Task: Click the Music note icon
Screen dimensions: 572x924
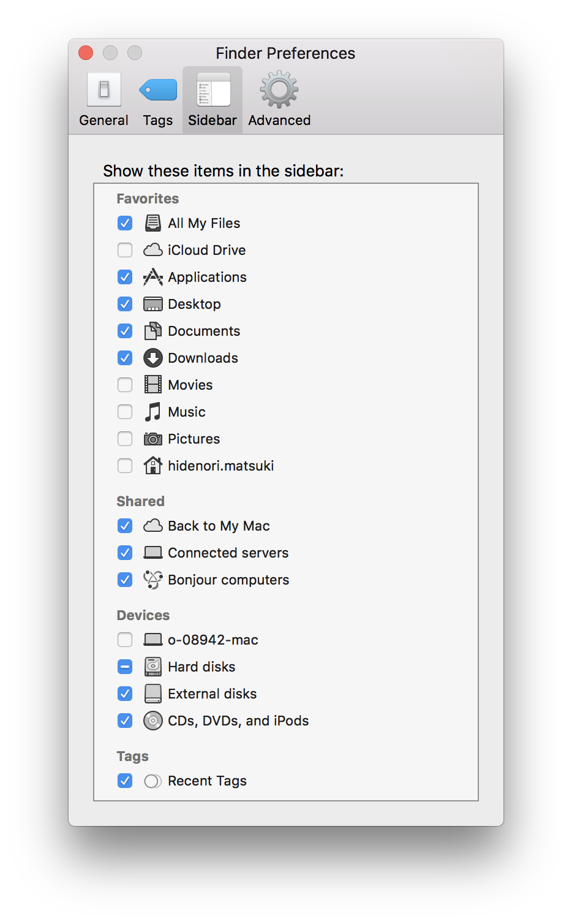Action: 152,412
